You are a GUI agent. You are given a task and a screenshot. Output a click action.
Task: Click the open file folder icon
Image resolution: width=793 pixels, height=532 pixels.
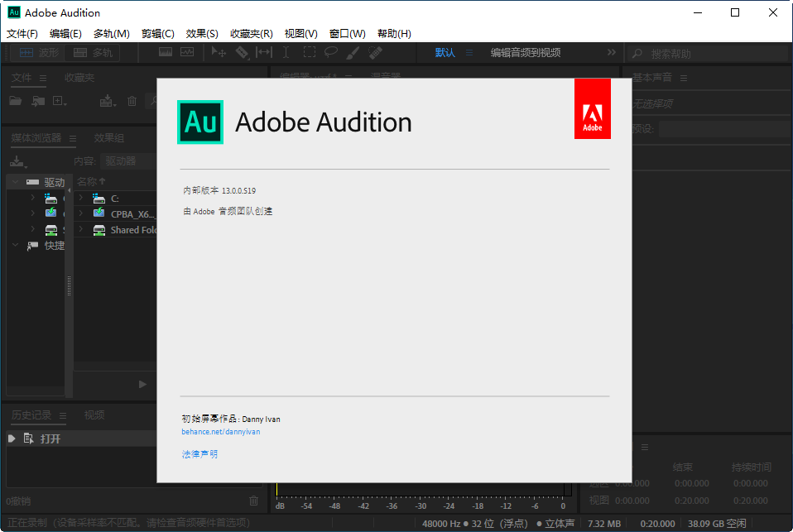[16, 101]
